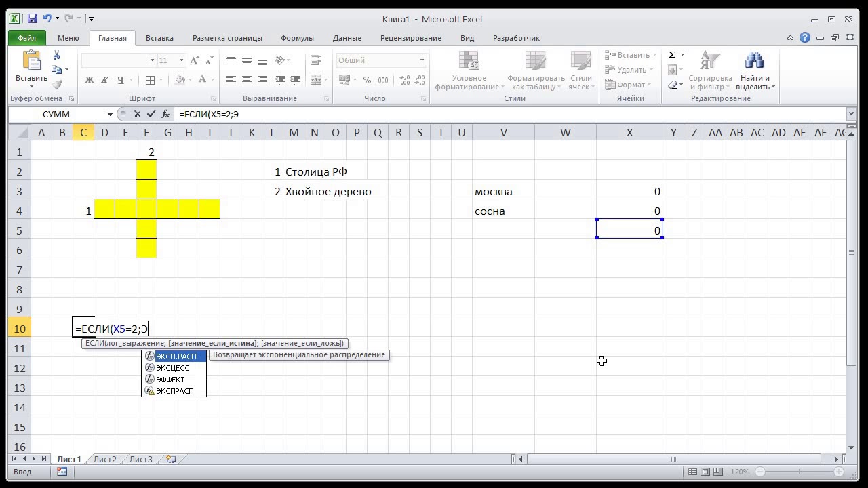868x488 pixels.
Task: Click Форматировать как таблицу button
Action: coord(536,71)
